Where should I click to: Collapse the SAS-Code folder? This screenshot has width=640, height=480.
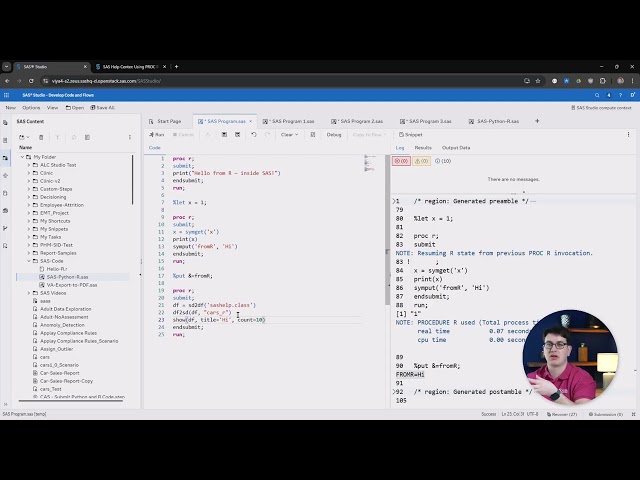[x=29, y=261]
